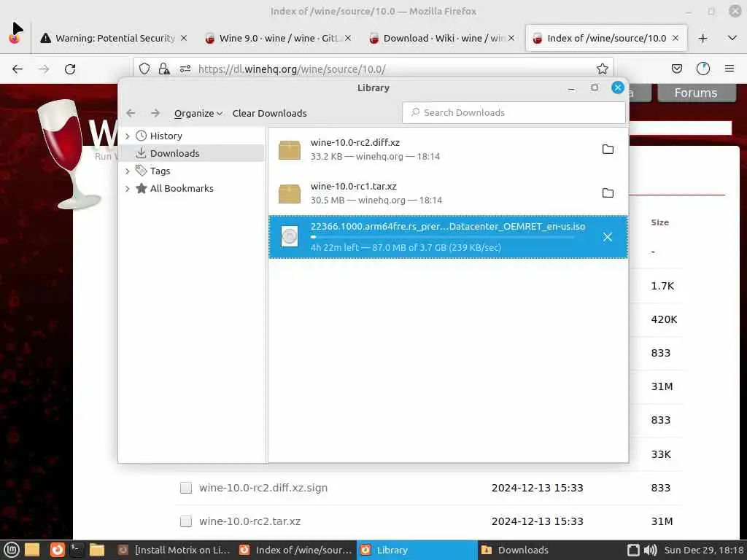
Task: Tick checkbox for wine-10.0-rc2.diff.xz.sign
Action: click(186, 488)
